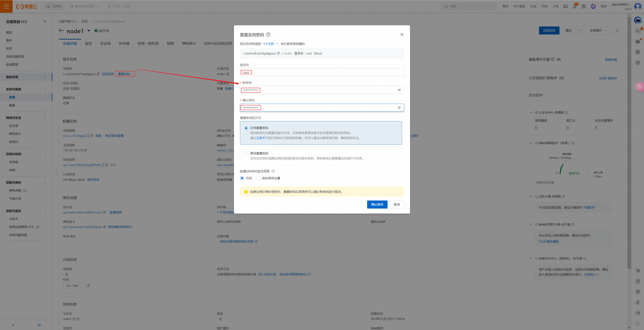The width and height of the screenshot is (644, 330).
Task: Copy hostname node1 icon
Action: point(74,319)
